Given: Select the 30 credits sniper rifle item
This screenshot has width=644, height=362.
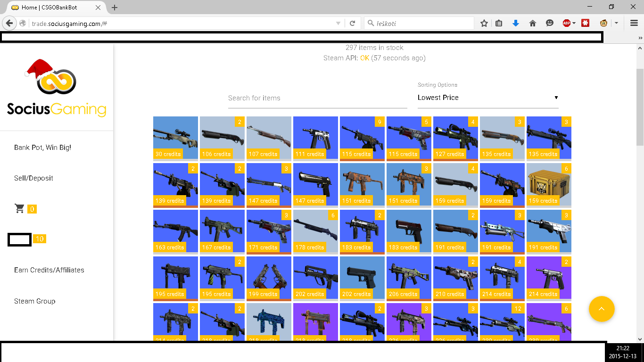Looking at the screenshot, I should tap(175, 138).
